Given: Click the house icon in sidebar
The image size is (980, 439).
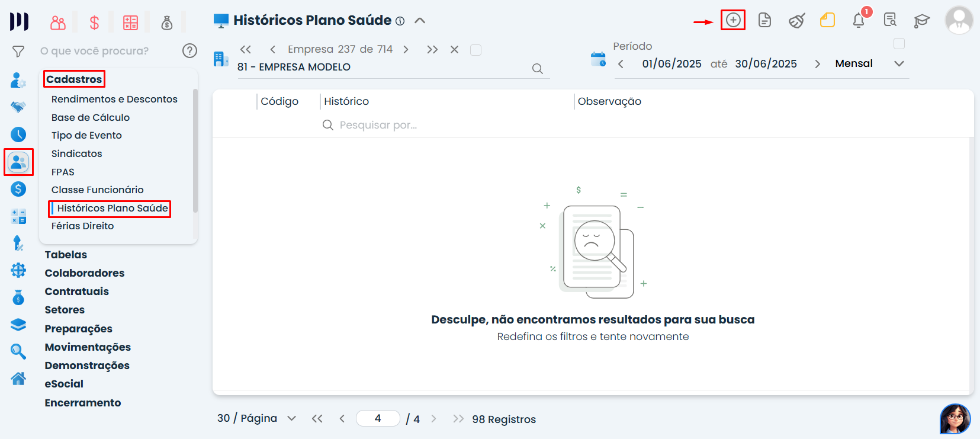Looking at the screenshot, I should [x=18, y=379].
